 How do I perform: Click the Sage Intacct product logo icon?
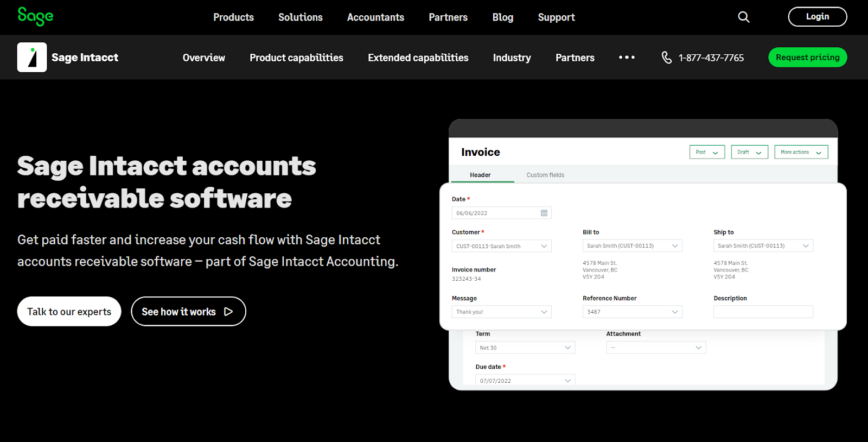pos(32,57)
